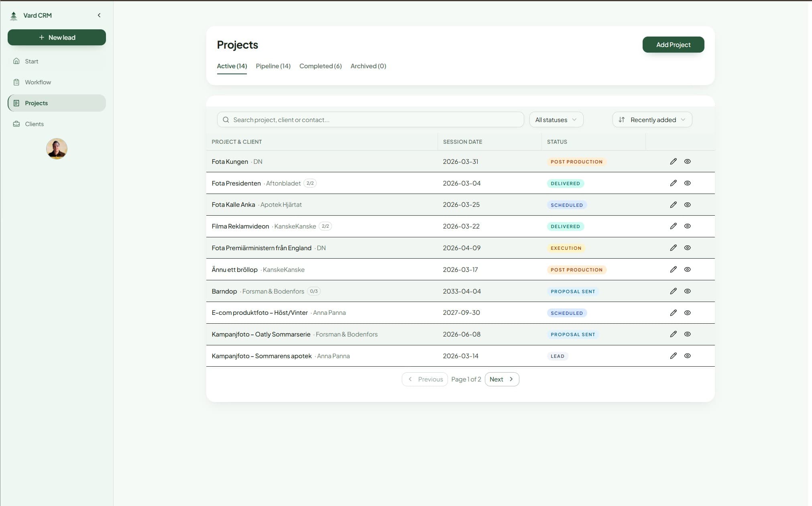Image resolution: width=812 pixels, height=506 pixels.
Task: Collapse the sidebar with the chevron
Action: (x=99, y=15)
